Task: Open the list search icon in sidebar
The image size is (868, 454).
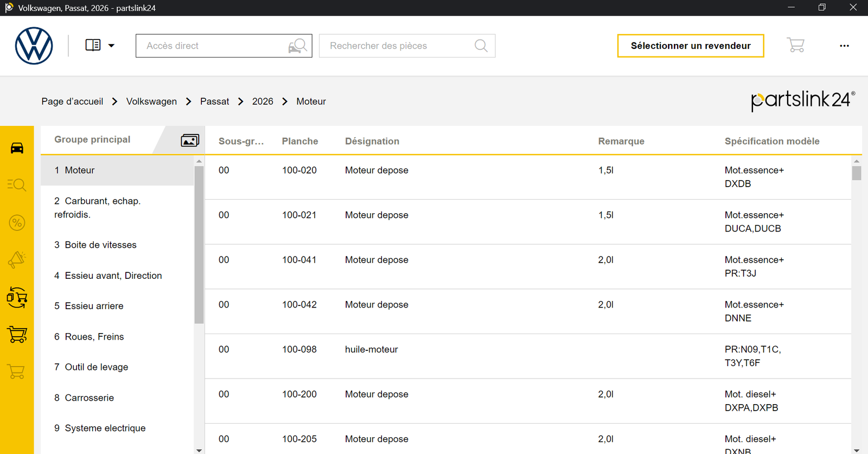Action: [x=17, y=185]
